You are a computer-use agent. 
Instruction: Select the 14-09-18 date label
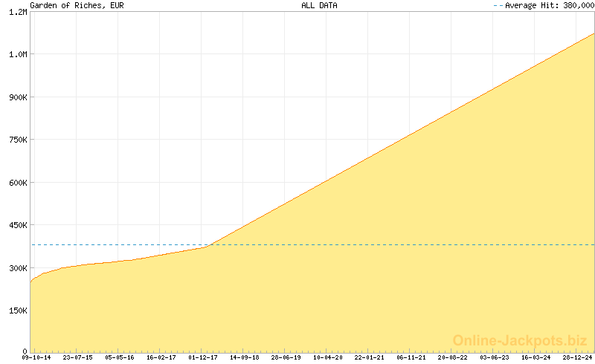244,357
